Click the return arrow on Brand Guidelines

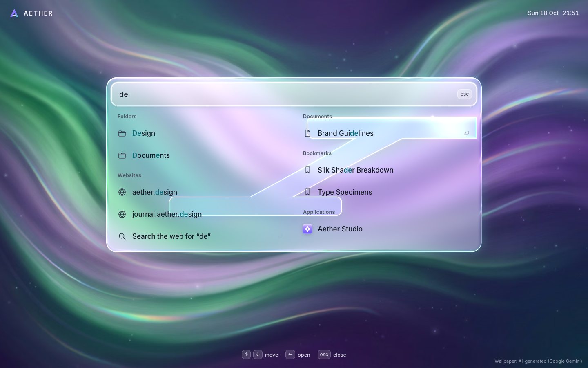point(467,133)
